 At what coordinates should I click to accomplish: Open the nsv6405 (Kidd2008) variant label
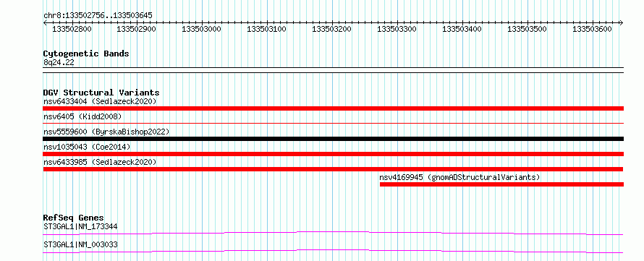pos(82,116)
